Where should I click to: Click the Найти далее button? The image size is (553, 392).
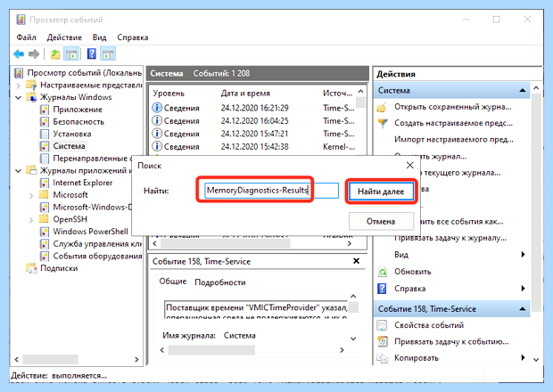tap(381, 192)
